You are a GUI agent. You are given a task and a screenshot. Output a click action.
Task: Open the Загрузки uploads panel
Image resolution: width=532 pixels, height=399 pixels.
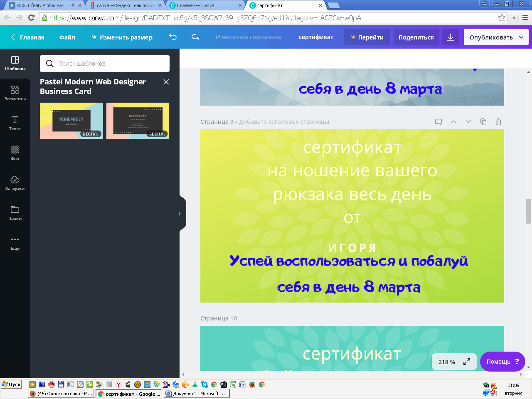tap(15, 183)
